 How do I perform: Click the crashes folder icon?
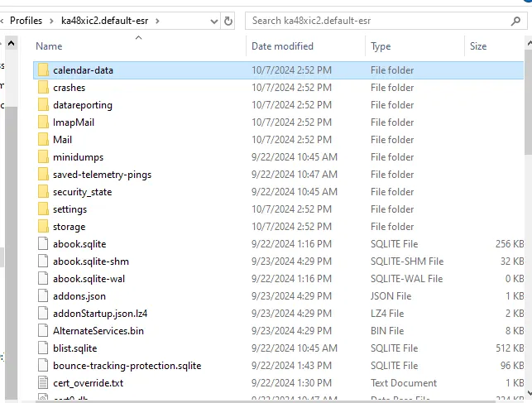click(43, 88)
